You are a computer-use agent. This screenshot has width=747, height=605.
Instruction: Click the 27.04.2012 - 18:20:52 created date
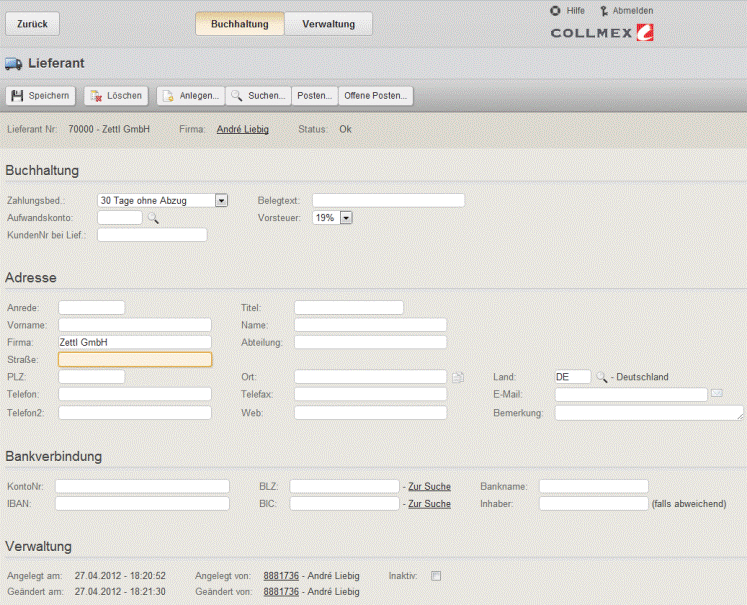pos(120,576)
